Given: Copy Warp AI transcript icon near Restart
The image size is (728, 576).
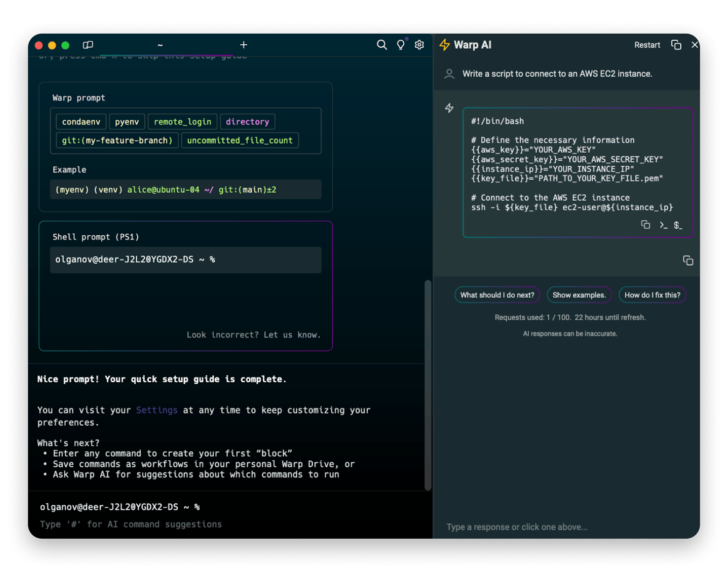Looking at the screenshot, I should click(x=676, y=45).
